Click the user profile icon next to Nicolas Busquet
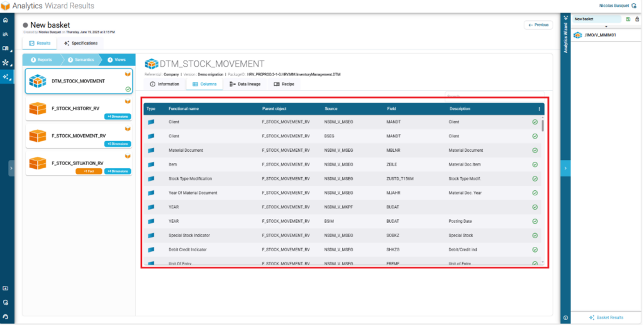 635,6
